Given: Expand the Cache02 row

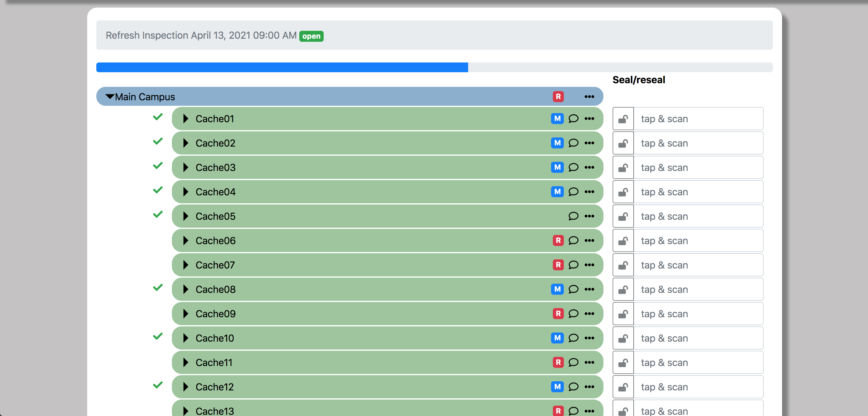Looking at the screenshot, I should click(186, 143).
